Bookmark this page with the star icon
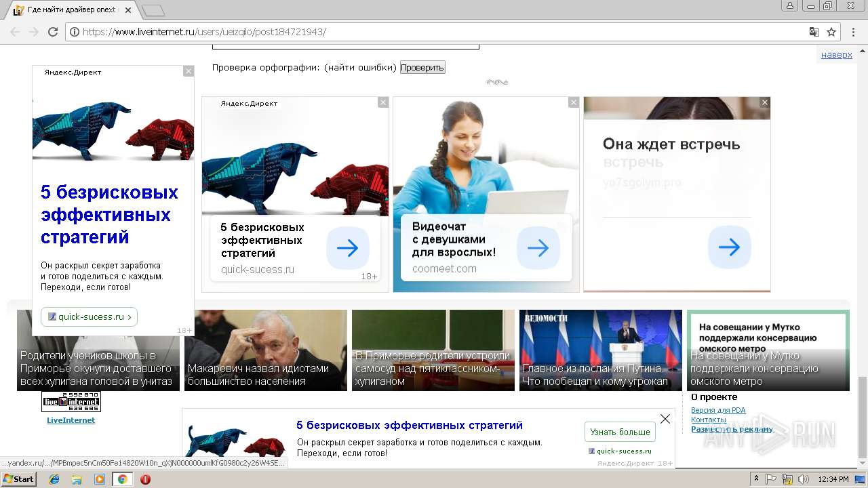Viewport: 868px width, 488px height. click(831, 32)
